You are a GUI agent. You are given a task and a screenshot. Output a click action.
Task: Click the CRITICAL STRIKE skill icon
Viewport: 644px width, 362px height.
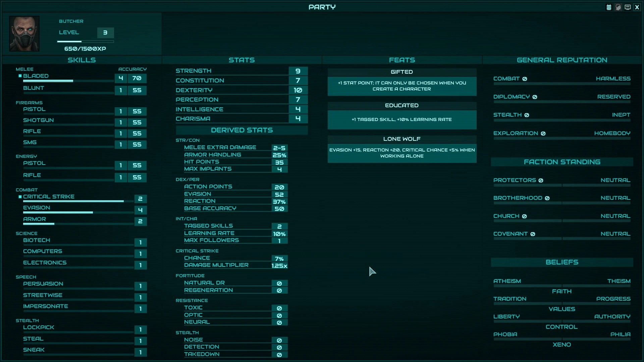click(20, 196)
